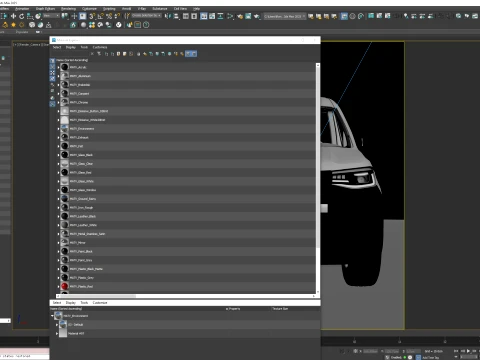
Task: Expand the MATL_Exhaust material row
Action: (x=58, y=137)
